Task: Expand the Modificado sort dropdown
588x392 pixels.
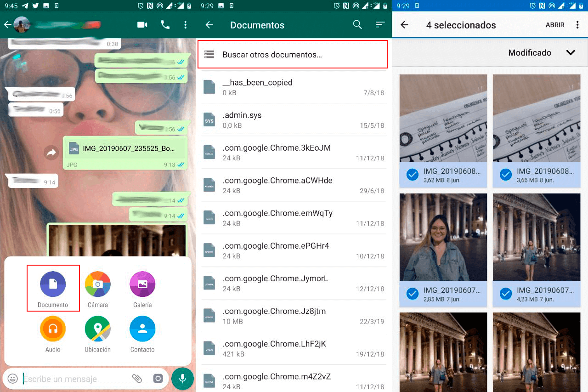Action: (570, 52)
